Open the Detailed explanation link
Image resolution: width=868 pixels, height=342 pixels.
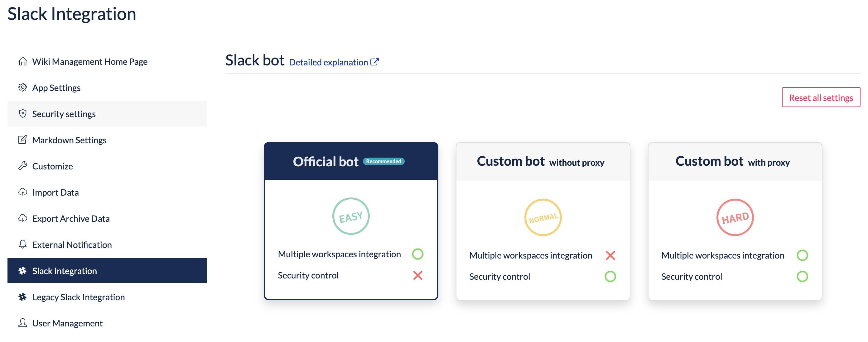328,62
